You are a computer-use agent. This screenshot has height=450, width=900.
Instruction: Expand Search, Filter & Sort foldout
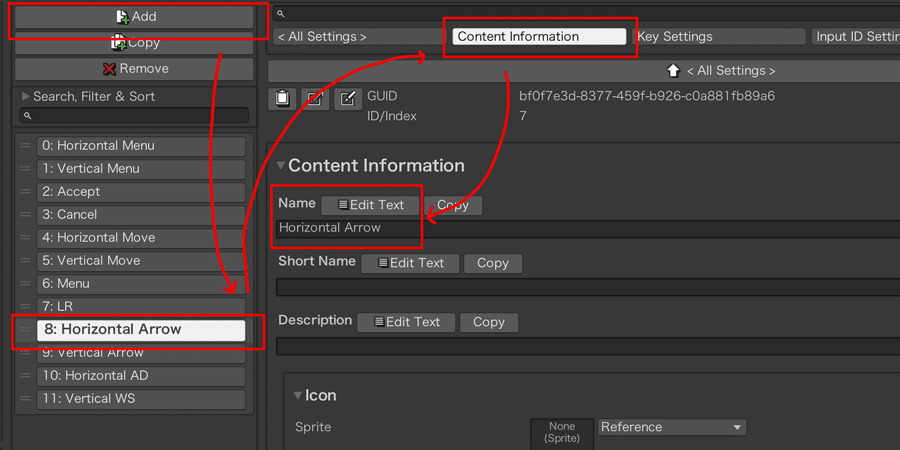click(x=25, y=96)
